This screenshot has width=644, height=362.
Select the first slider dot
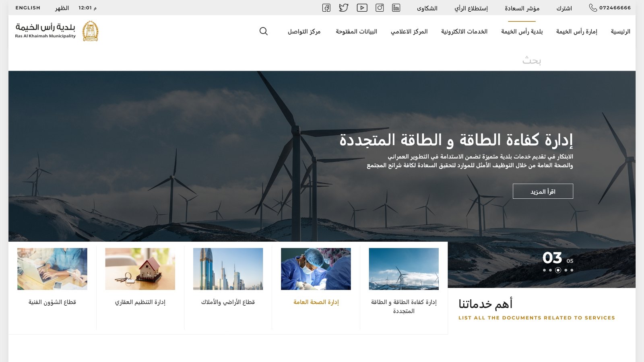point(544,270)
